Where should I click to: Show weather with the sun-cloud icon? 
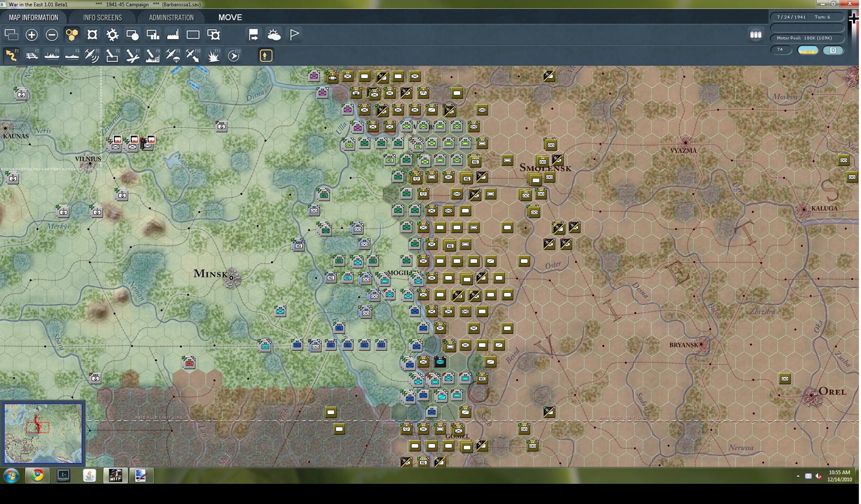coord(274,34)
